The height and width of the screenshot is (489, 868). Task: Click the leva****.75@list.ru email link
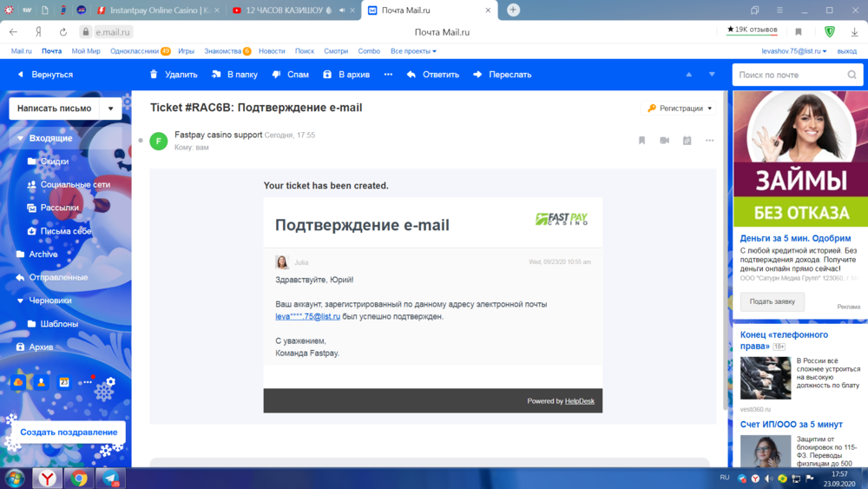(308, 317)
